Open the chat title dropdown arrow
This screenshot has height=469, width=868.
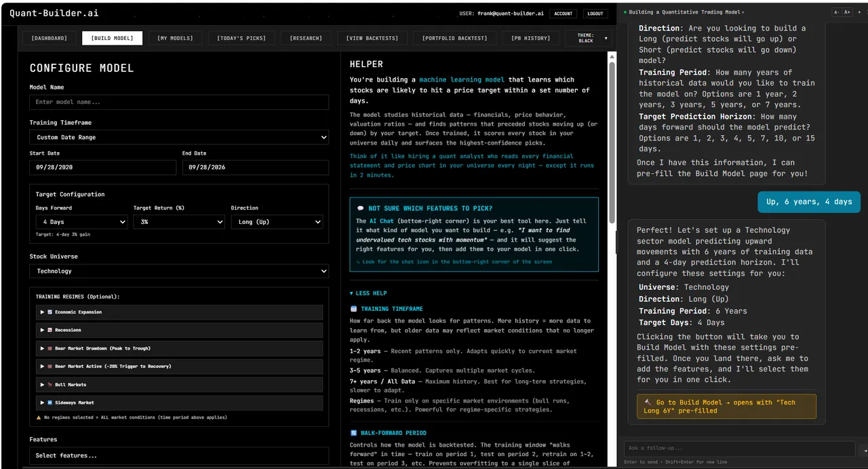tap(743, 12)
